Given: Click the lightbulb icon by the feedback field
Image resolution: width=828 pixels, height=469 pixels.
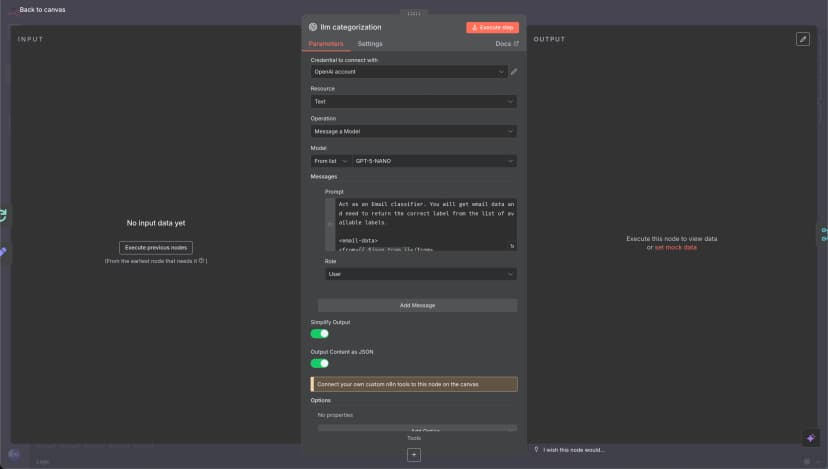Looking at the screenshot, I should (536, 449).
